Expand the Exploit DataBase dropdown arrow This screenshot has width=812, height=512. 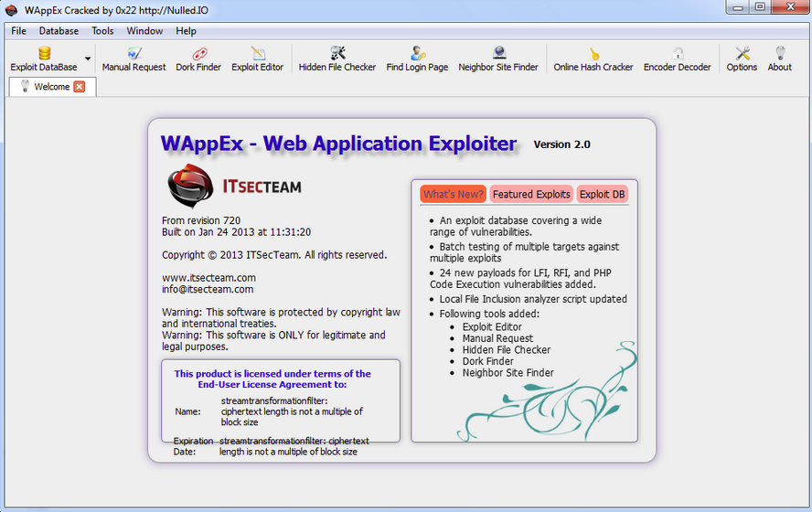(88, 59)
